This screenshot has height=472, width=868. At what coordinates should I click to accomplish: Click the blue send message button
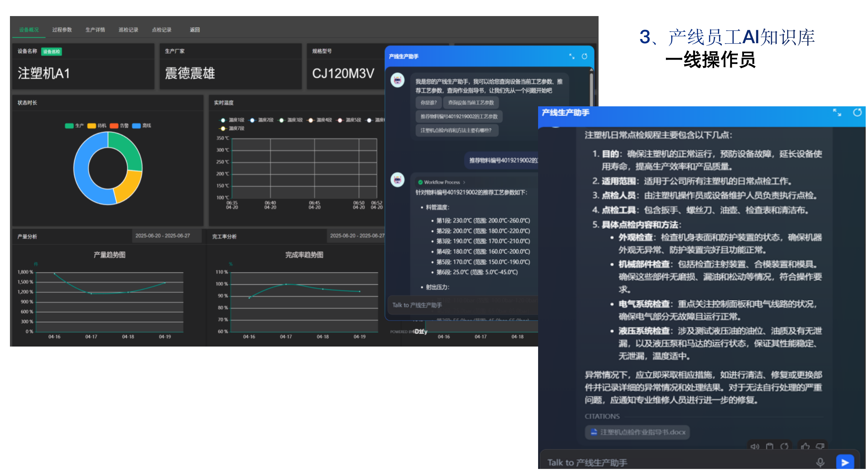(845, 462)
